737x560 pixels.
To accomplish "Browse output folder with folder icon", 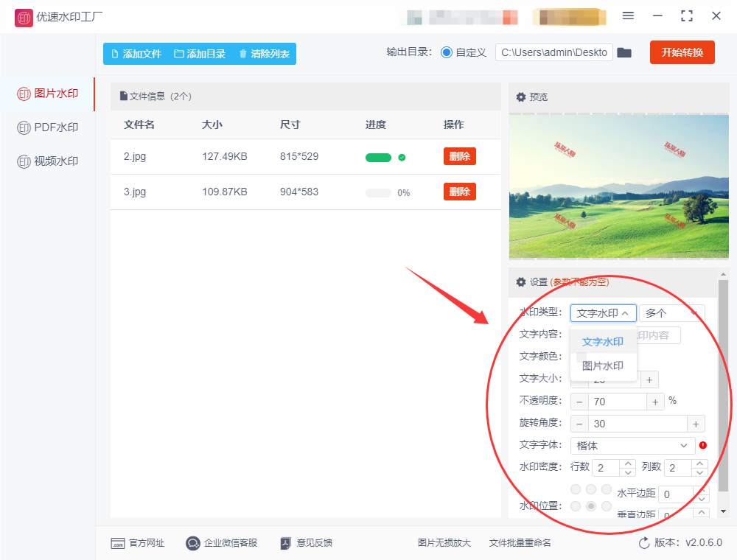I will click(624, 52).
